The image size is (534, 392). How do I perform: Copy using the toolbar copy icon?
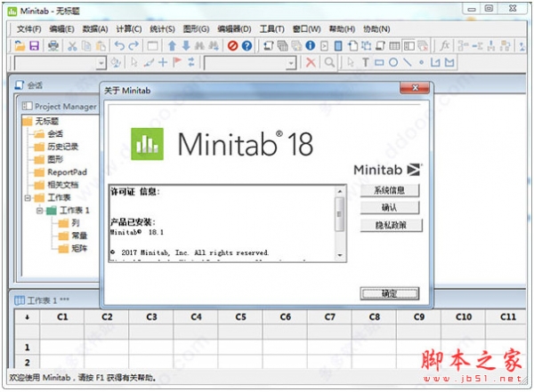86,45
